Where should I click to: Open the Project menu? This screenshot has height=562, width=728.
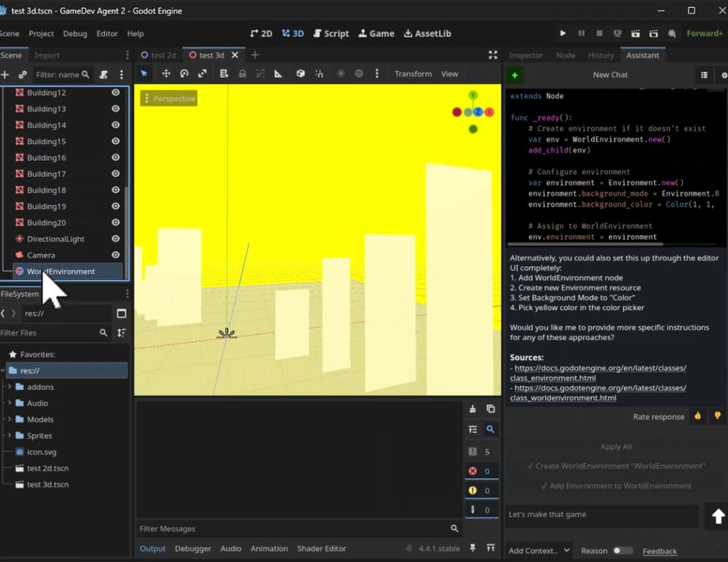point(41,33)
